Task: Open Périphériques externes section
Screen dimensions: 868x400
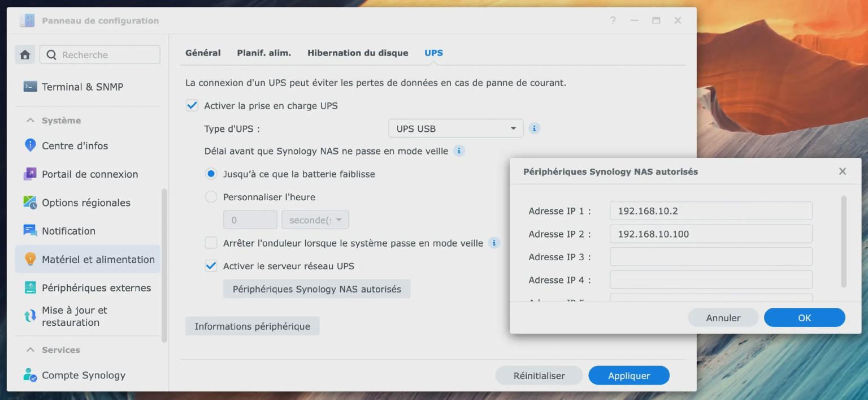Action: click(96, 288)
